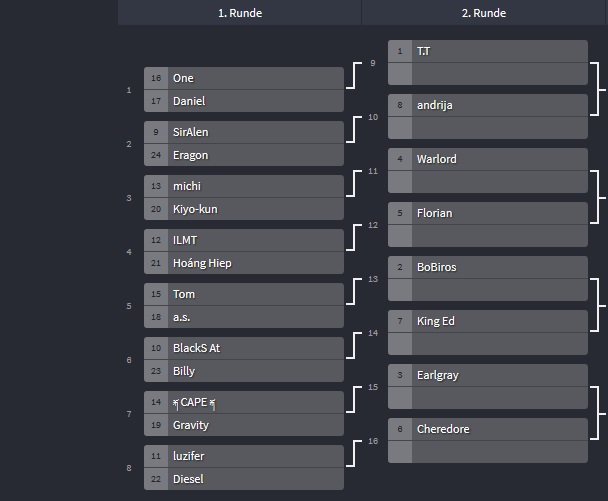
Task: Click participant Daniel in match 1
Action: tap(244, 101)
